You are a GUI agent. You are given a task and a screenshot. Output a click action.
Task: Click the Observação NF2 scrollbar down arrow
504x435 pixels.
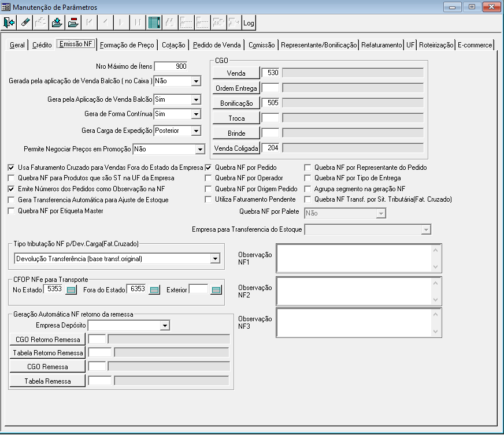point(436,300)
